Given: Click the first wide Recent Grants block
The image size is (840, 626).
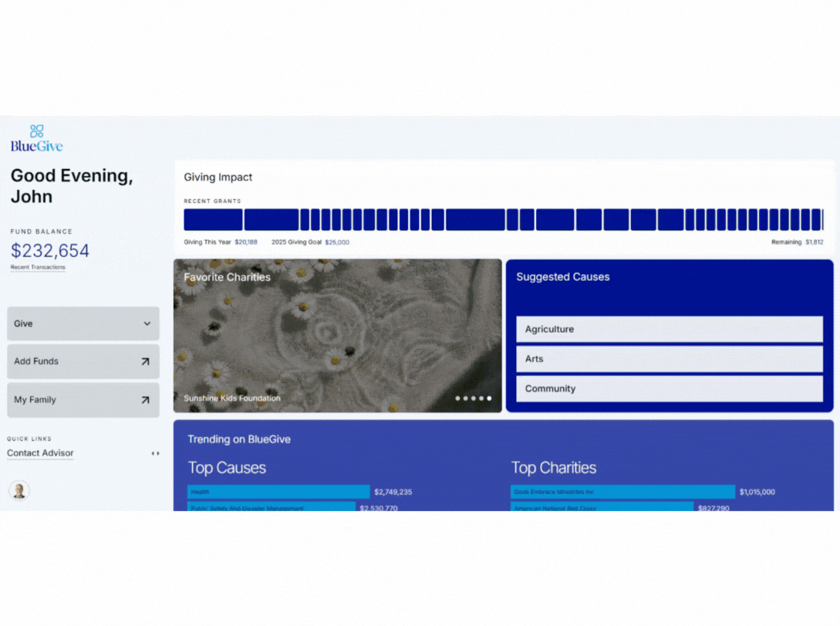Looking at the screenshot, I should (x=213, y=220).
